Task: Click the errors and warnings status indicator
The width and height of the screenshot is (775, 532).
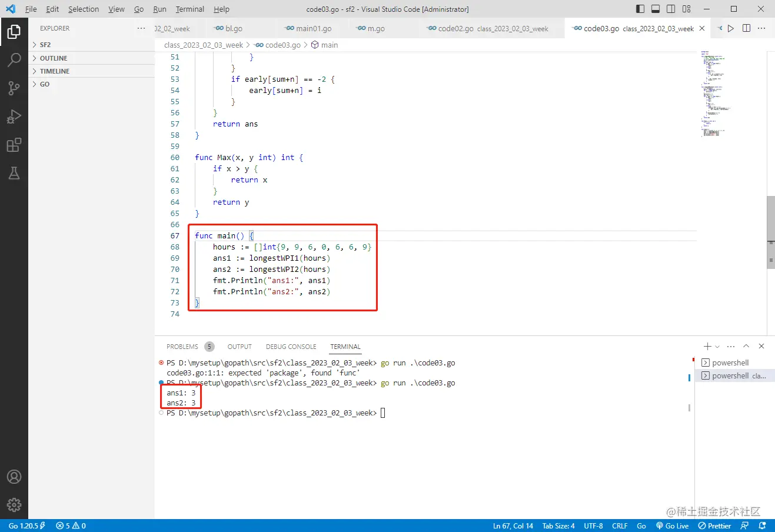Action: click(71, 526)
